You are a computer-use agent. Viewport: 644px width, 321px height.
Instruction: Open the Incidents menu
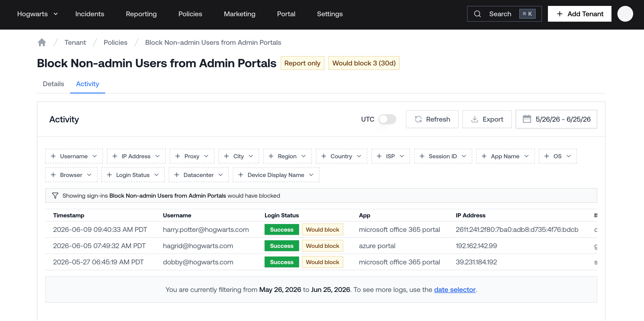pyautogui.click(x=89, y=14)
